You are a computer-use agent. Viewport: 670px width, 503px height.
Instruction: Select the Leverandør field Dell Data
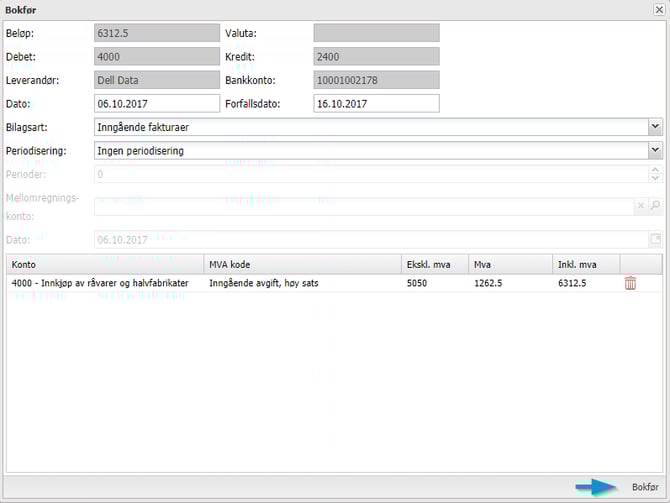click(156, 80)
